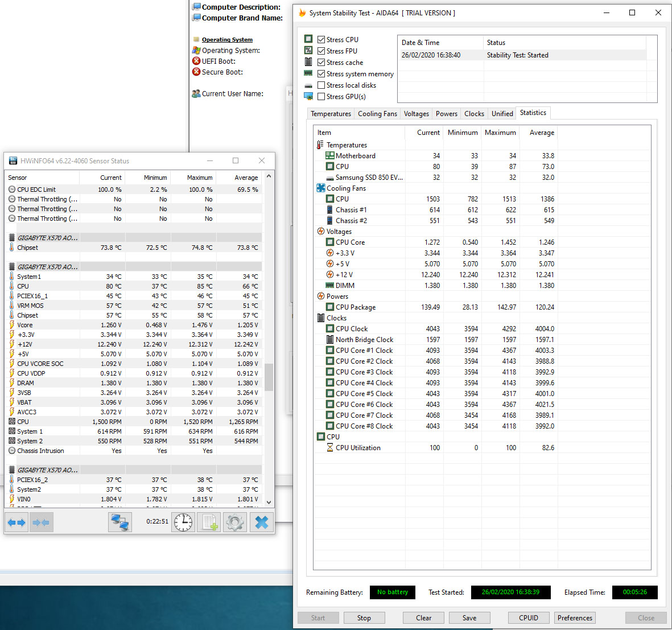Click the Maximum column header in AIDA64
The height and width of the screenshot is (630, 672).
500,133
